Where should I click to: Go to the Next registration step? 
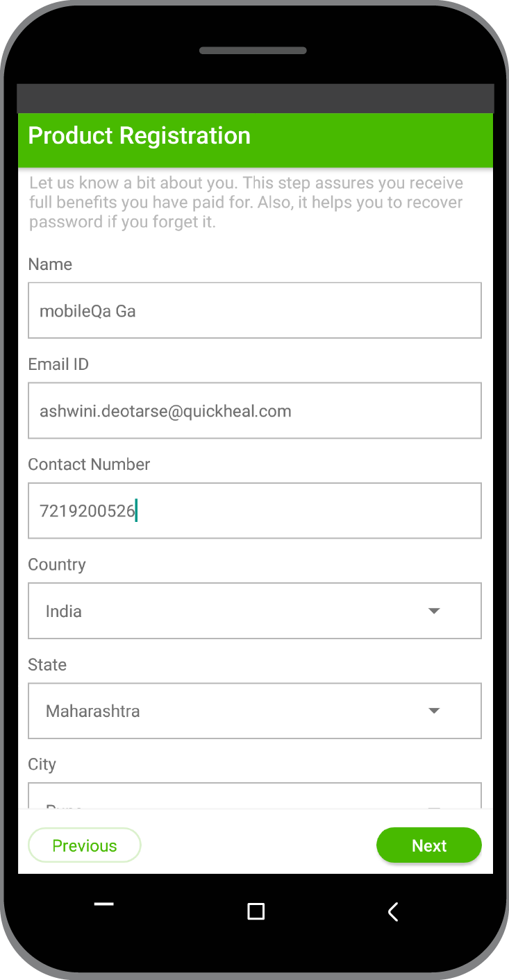(x=429, y=845)
